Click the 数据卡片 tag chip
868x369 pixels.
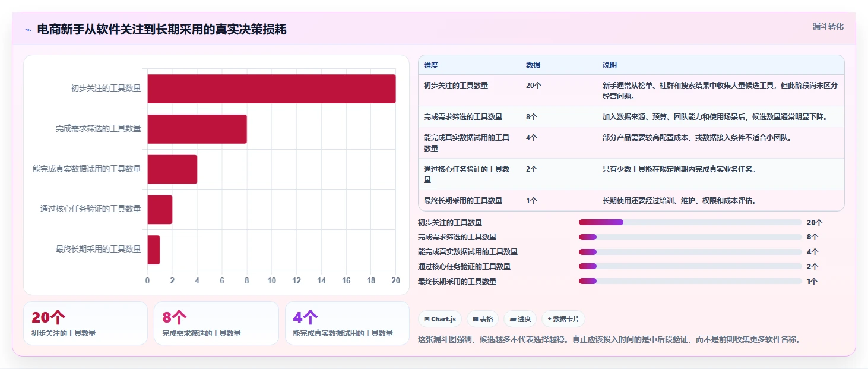pos(563,319)
